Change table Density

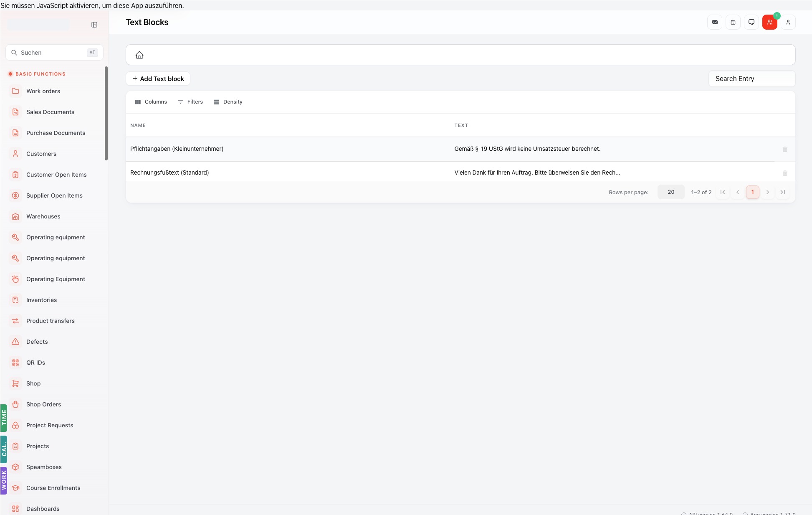click(x=228, y=102)
